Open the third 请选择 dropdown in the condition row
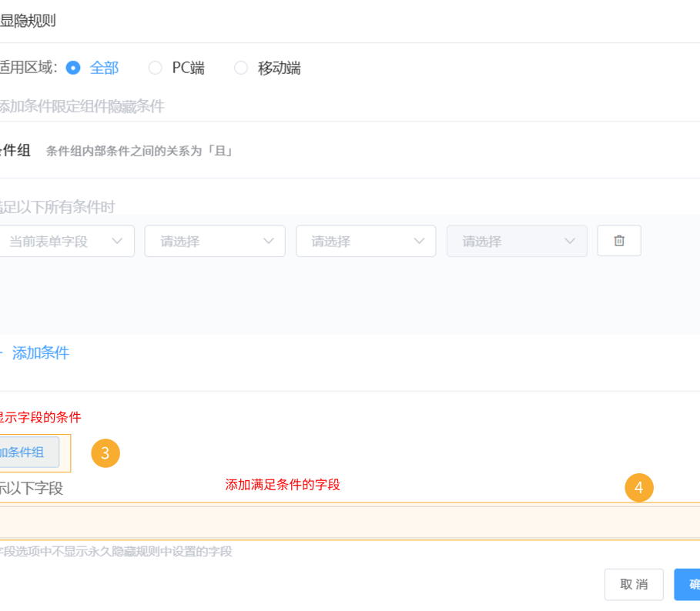Image resolution: width=700 pixels, height=611 pixels. coord(366,242)
